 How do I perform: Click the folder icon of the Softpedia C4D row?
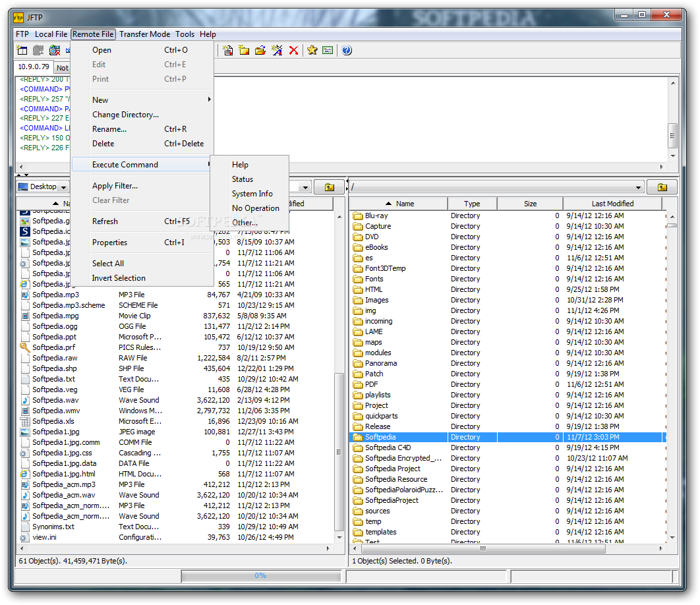[x=358, y=448]
